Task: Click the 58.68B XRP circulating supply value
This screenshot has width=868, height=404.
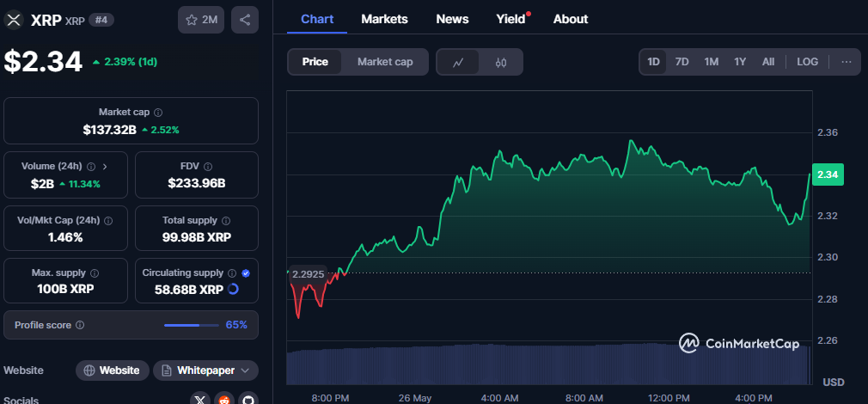Action: [x=189, y=290]
